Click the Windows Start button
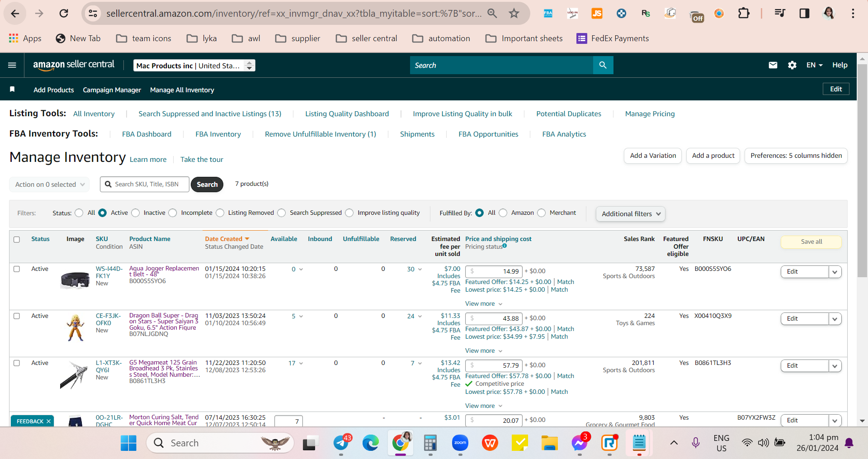The width and height of the screenshot is (868, 459). [x=128, y=443]
